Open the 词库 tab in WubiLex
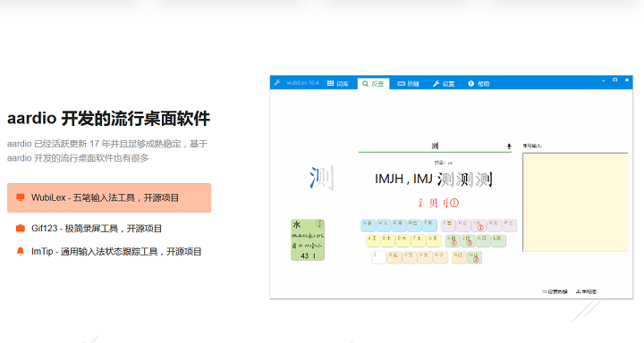The height and width of the screenshot is (343, 644). click(338, 84)
